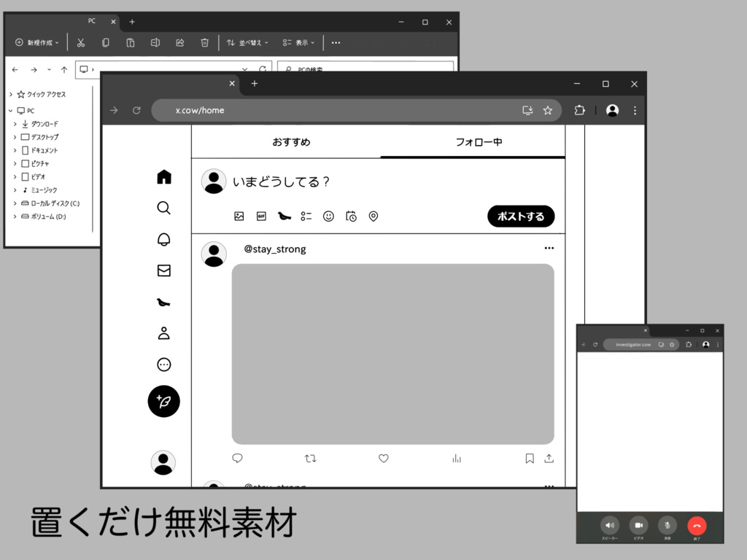Image resolution: width=747 pixels, height=560 pixels.
Task: Open the 表示 view dropdown
Action: tap(299, 42)
